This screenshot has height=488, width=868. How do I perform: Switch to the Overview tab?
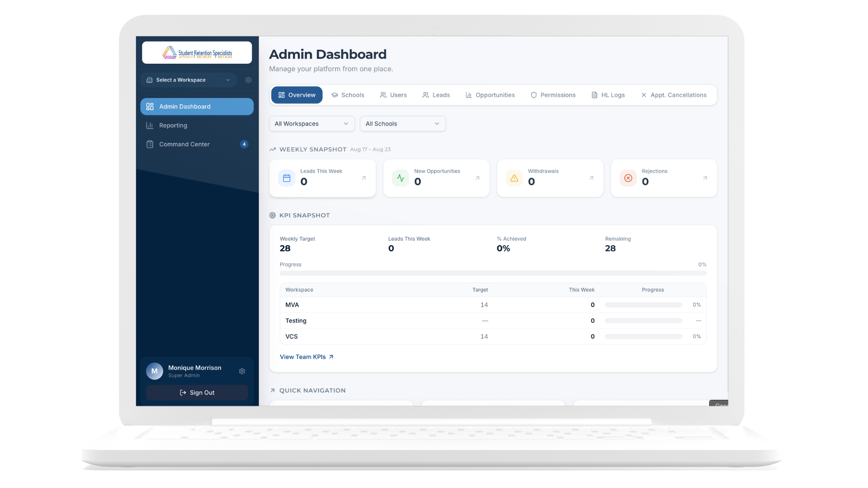[297, 95]
